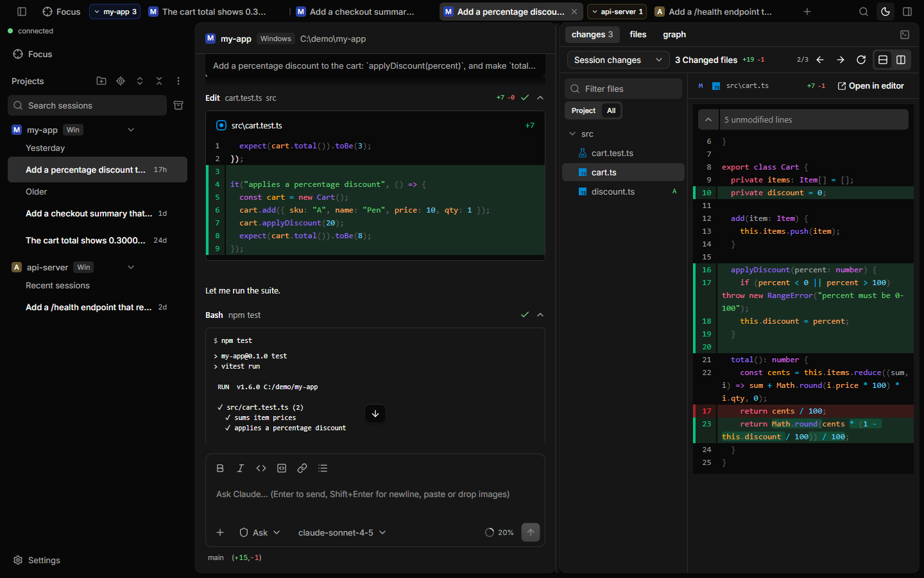Add a new tab with plus icon
Image resolution: width=924 pixels, height=578 pixels.
pyautogui.click(x=807, y=12)
